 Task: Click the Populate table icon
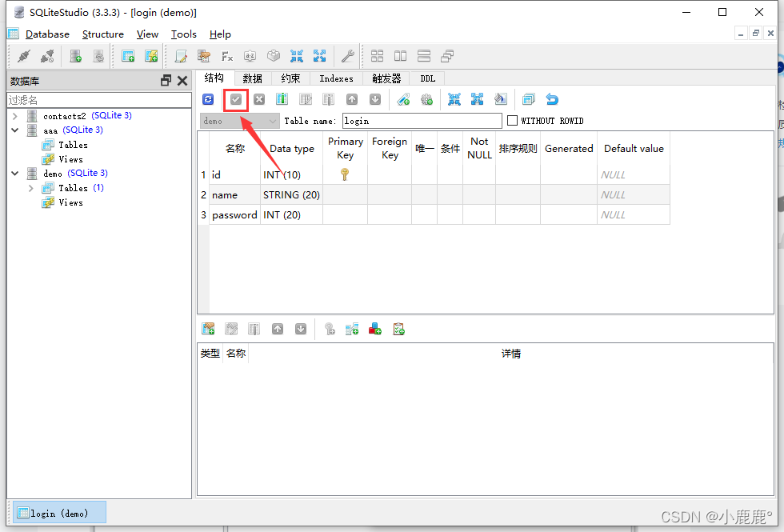point(501,99)
